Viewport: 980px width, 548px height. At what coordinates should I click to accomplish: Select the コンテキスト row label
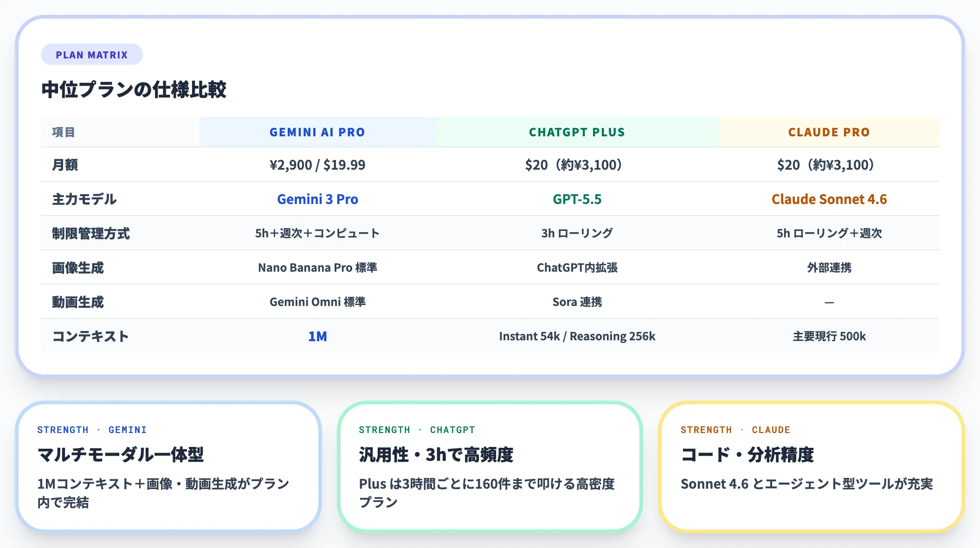pyautogui.click(x=90, y=336)
